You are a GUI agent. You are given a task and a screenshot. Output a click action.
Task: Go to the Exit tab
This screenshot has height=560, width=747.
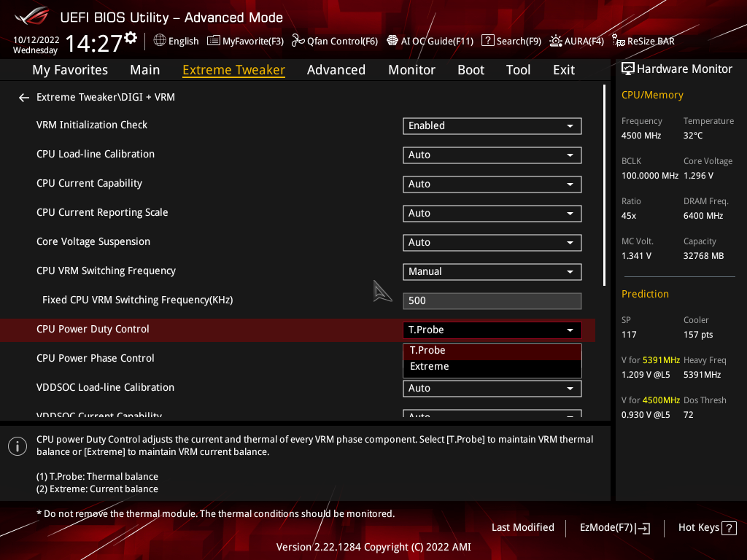[x=564, y=70]
